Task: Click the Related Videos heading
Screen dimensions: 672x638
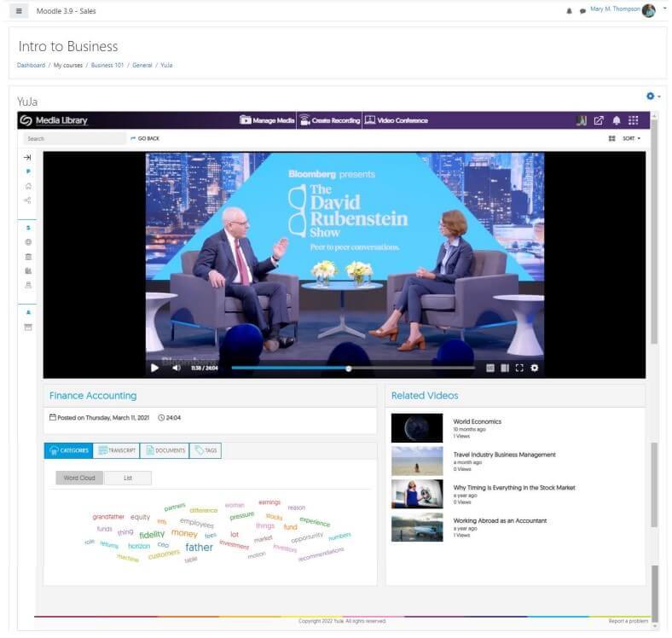Action: click(425, 396)
